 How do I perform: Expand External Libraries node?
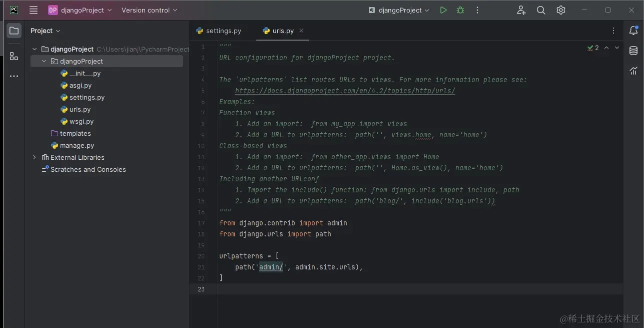[x=35, y=157]
